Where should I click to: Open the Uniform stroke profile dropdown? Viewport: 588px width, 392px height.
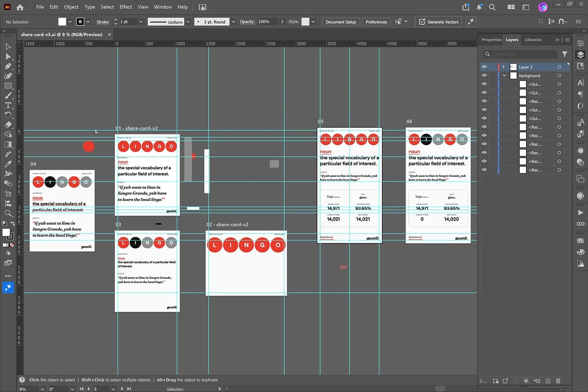point(188,22)
